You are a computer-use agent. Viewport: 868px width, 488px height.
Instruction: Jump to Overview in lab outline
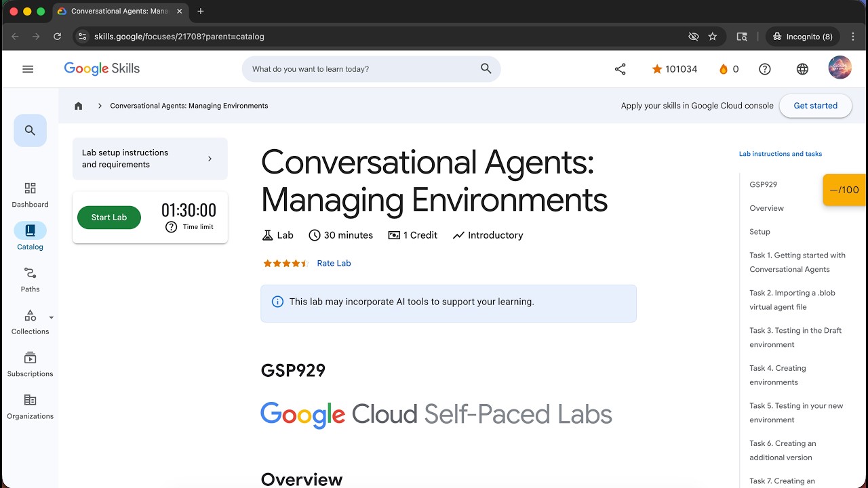point(766,208)
